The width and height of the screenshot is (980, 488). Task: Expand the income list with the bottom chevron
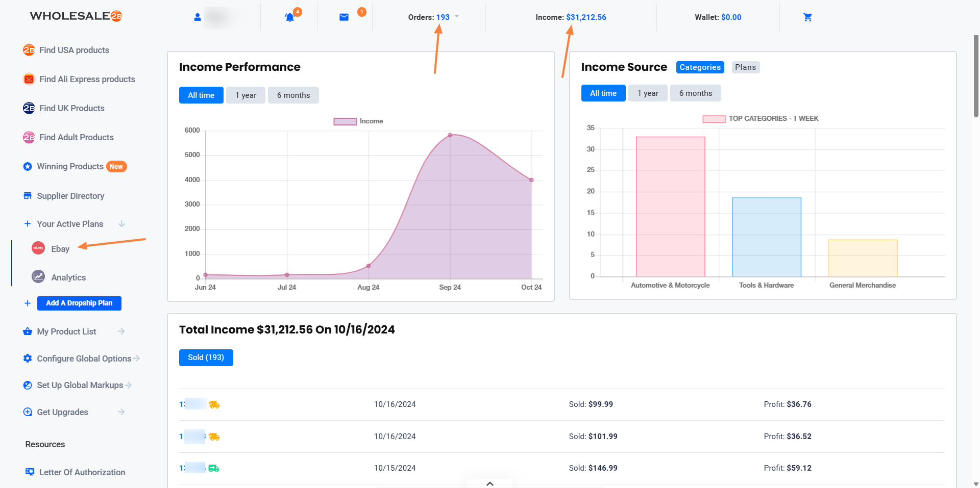[x=489, y=483]
